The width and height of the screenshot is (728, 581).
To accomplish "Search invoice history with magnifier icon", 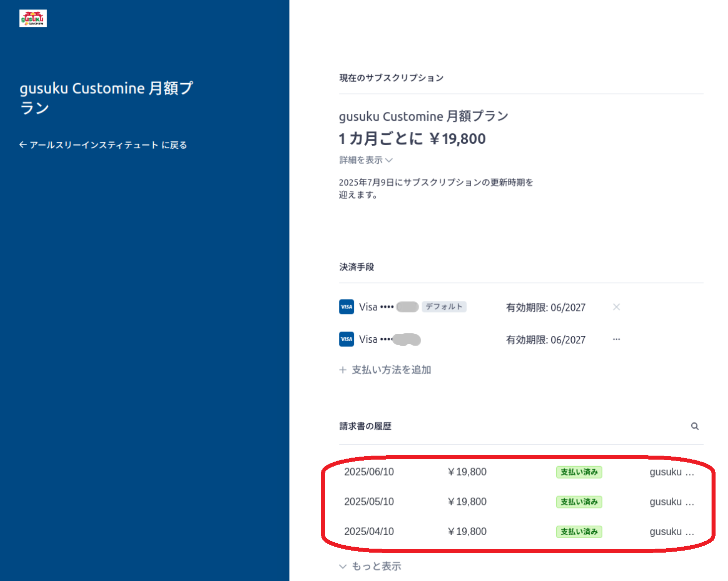I will 695,426.
